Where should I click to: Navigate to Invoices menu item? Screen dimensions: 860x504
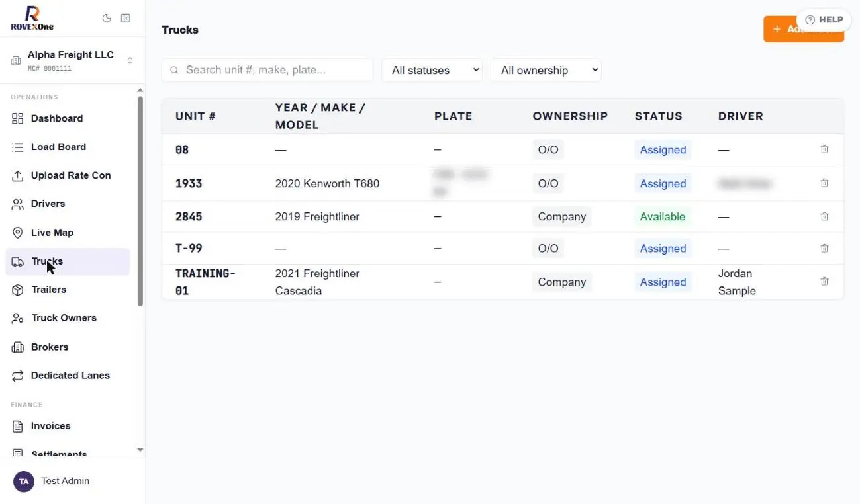point(68,426)
